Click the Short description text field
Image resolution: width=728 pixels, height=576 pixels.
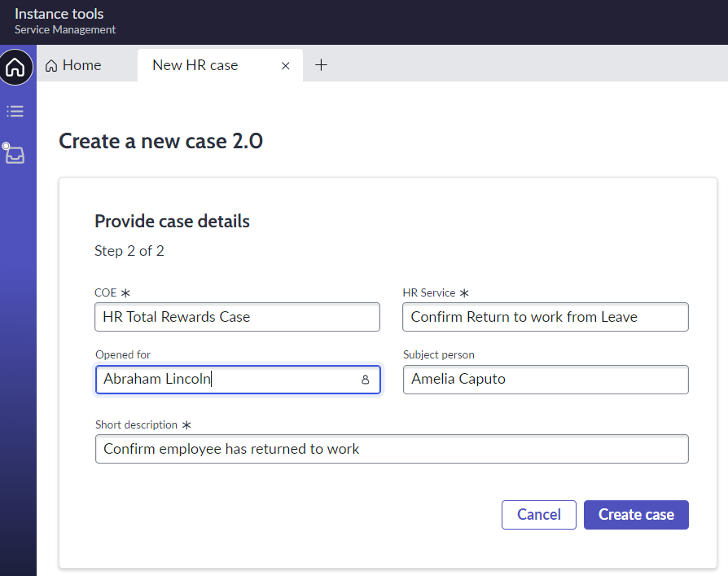391,449
